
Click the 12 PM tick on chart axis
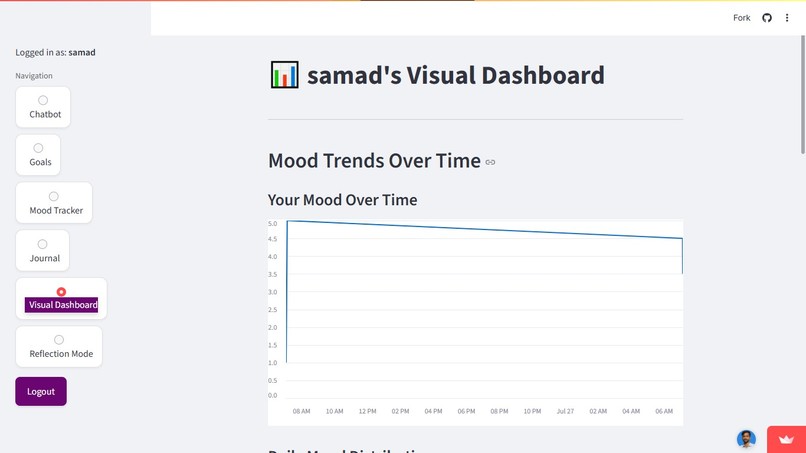pos(368,411)
